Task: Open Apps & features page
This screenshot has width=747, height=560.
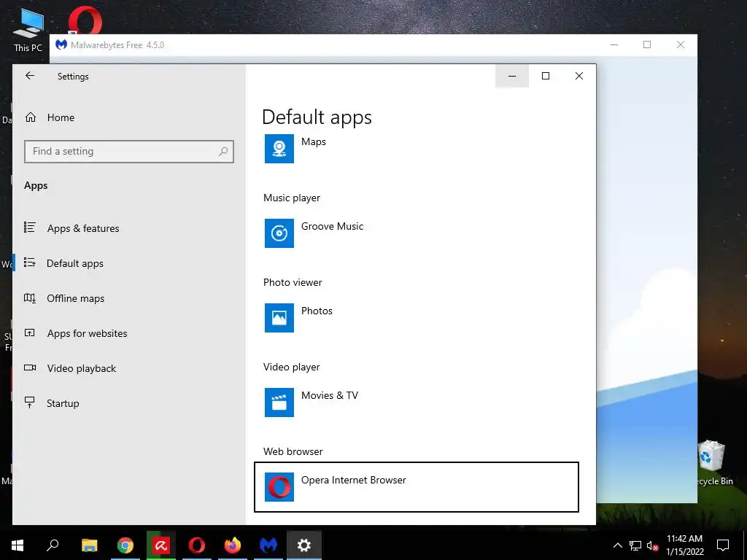Action: tap(83, 228)
